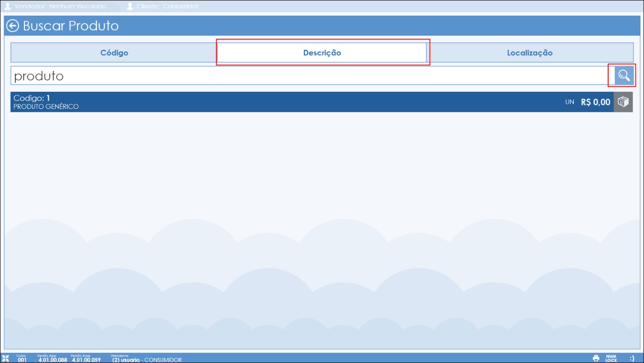Image resolution: width=644 pixels, height=363 pixels.
Task: Click the printer icon in the status bar
Action: (x=596, y=358)
